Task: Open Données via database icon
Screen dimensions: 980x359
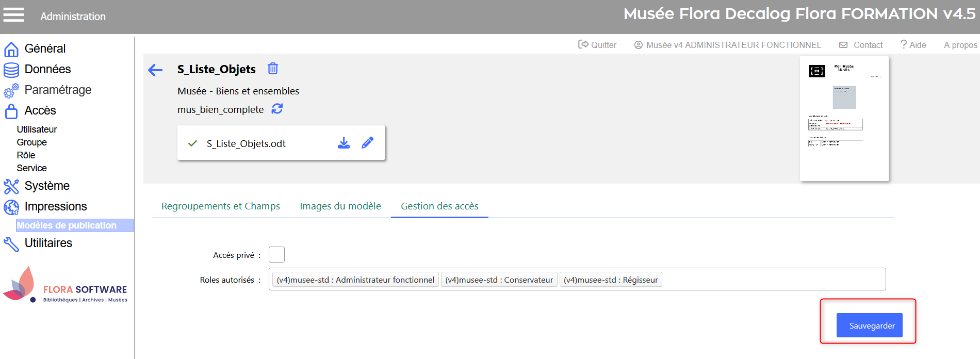Action: point(11,70)
